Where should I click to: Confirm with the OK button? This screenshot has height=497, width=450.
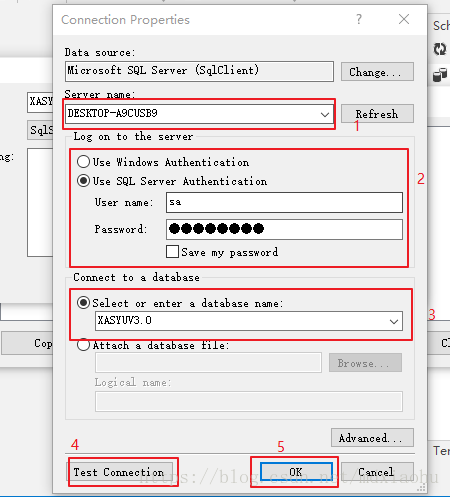296,472
